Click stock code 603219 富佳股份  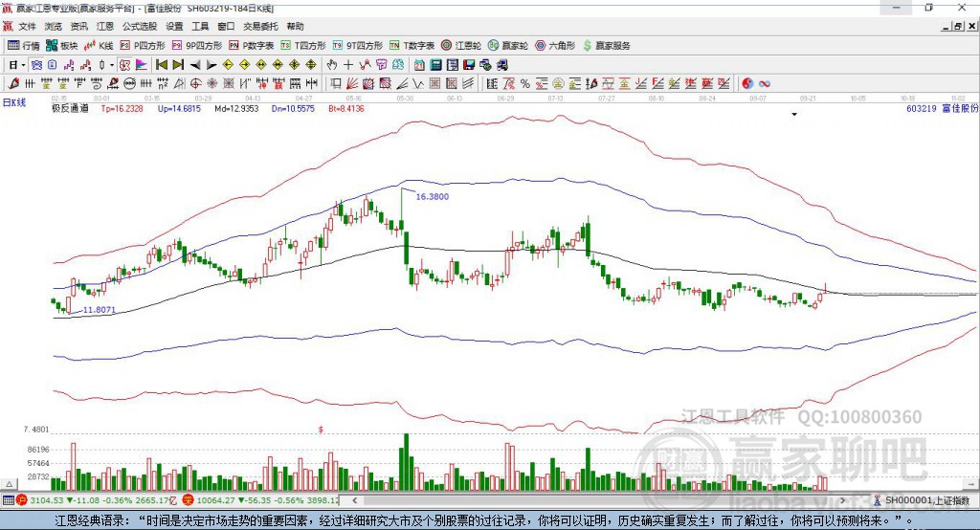pos(943,109)
